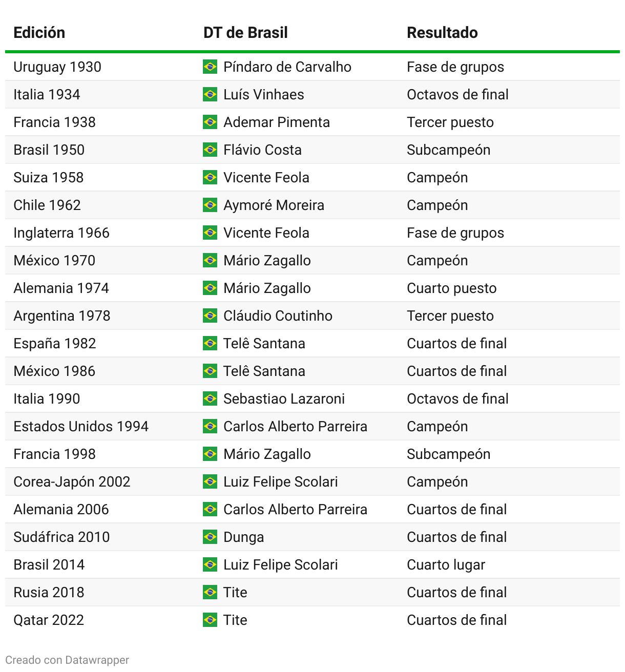Click Cuarto puesto result for Alemania 1974
The height and width of the screenshot is (672, 625).
pos(452,288)
